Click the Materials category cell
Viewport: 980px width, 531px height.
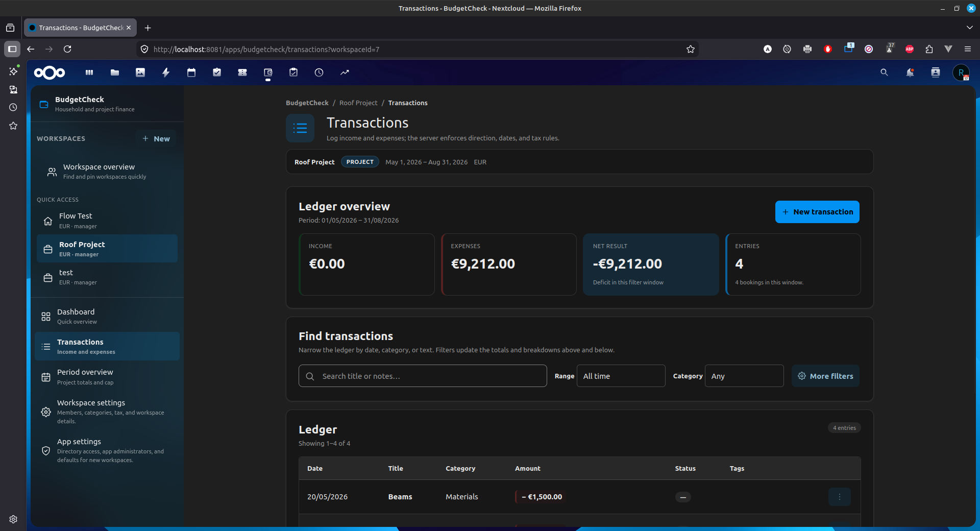(462, 497)
